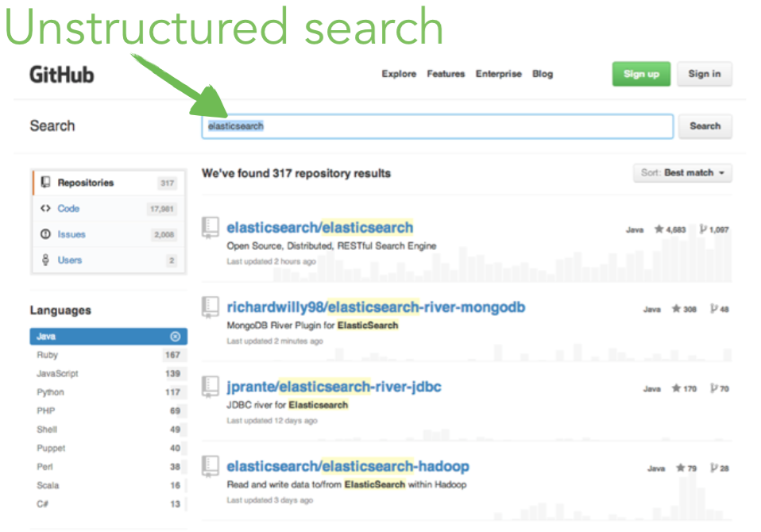Click the 28 forks count
Viewport: 761px width, 532px height.
(x=720, y=468)
